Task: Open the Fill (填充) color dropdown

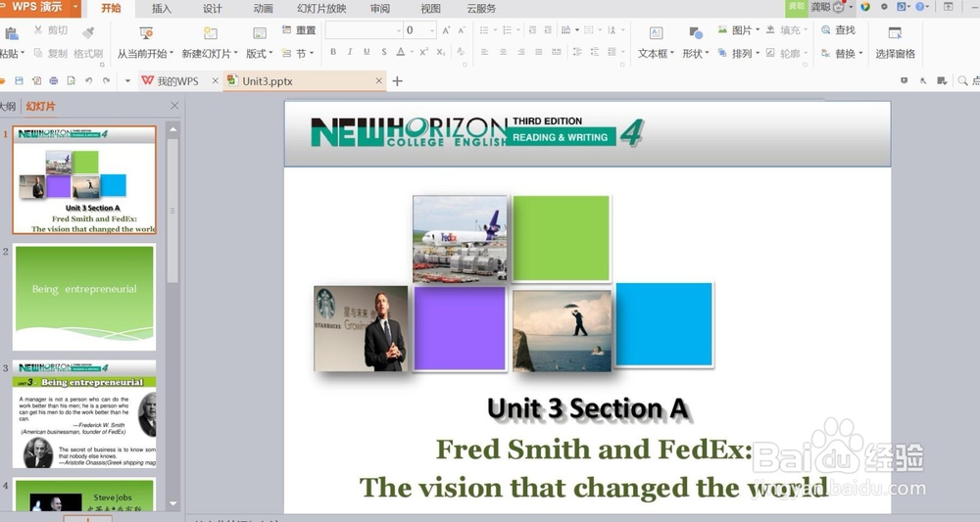Action: [x=787, y=30]
